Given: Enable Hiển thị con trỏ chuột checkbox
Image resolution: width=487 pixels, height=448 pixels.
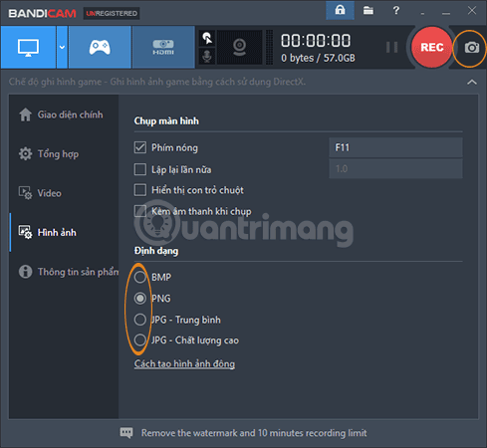Looking at the screenshot, I should [x=140, y=190].
